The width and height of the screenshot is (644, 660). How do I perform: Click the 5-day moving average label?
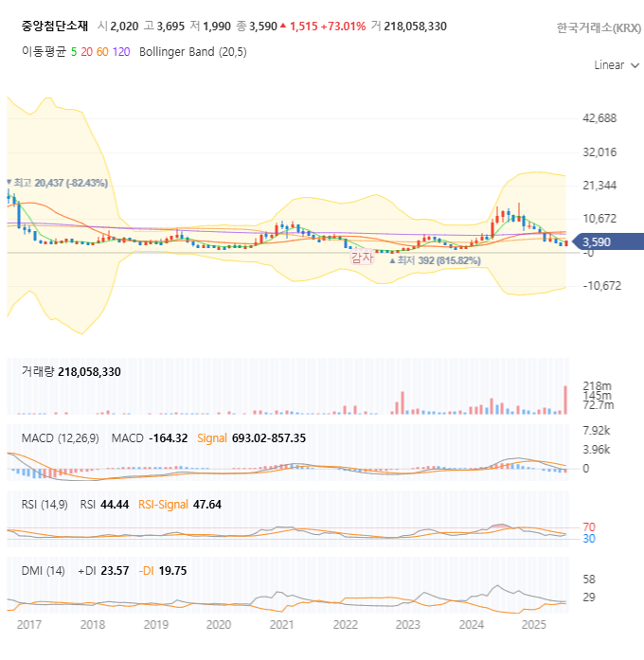point(74,52)
